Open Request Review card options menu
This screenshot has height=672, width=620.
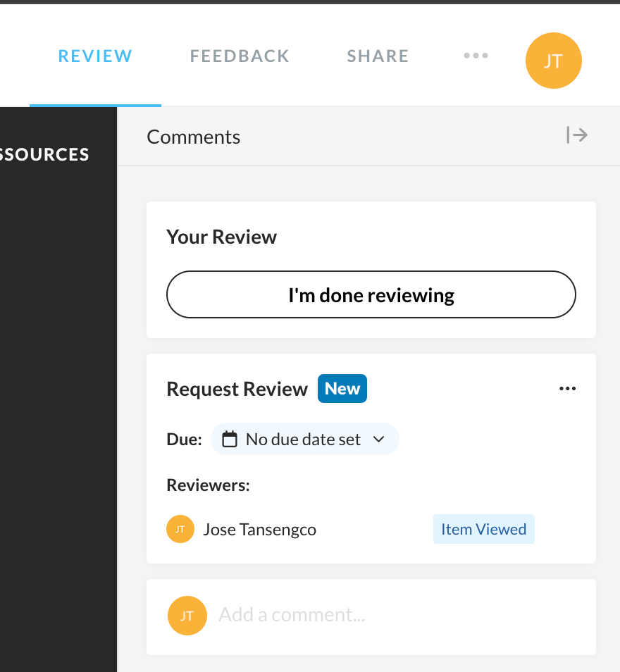tap(567, 389)
